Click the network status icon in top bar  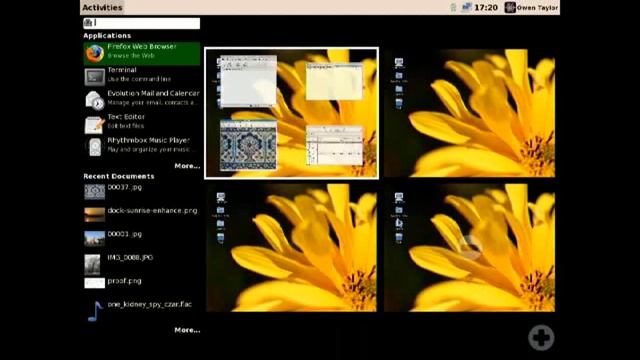tap(466, 7)
